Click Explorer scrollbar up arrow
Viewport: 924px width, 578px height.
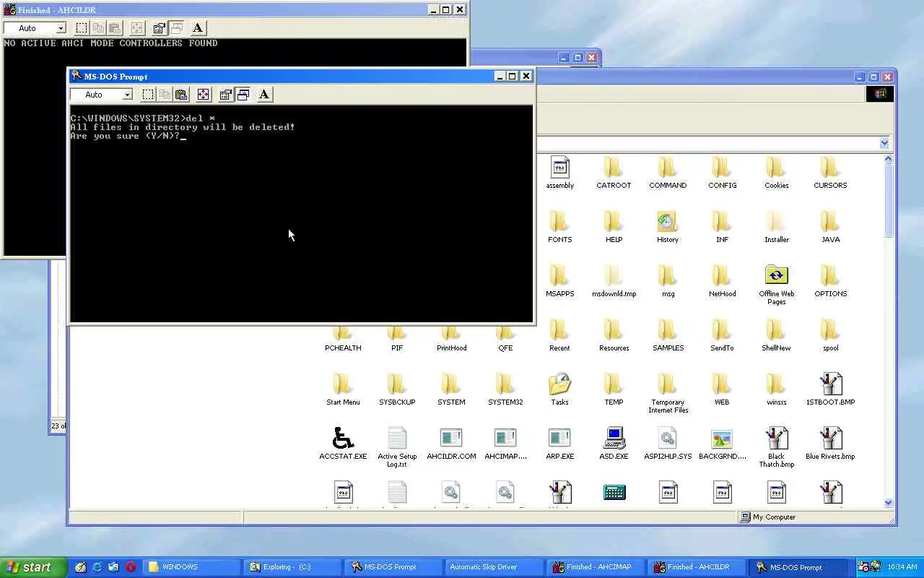[889, 159]
